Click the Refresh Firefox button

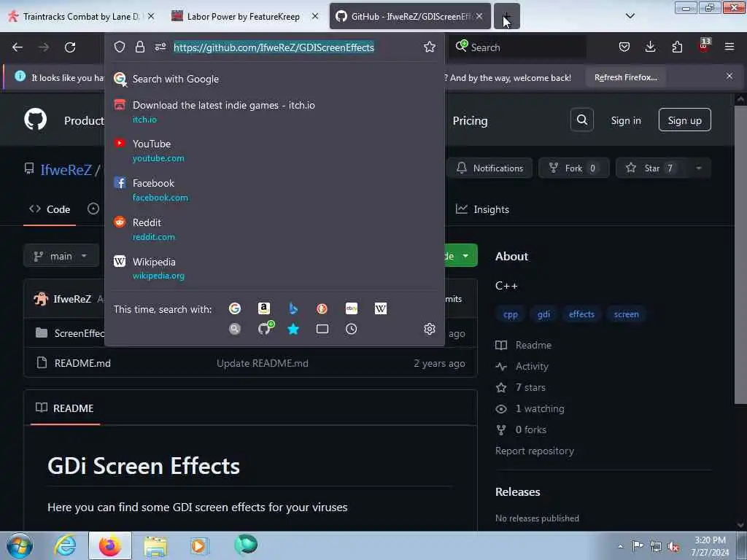coord(625,77)
